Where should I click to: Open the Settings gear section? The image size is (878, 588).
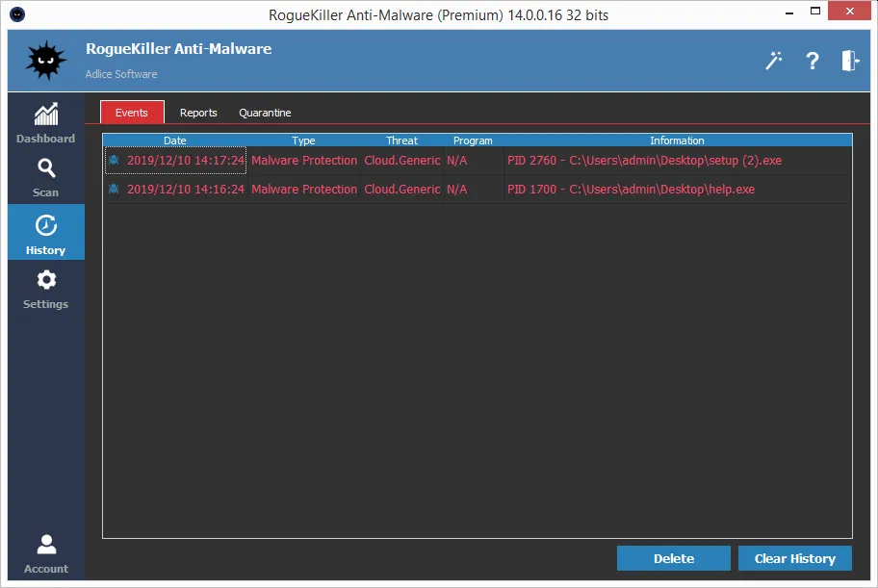[x=46, y=289]
